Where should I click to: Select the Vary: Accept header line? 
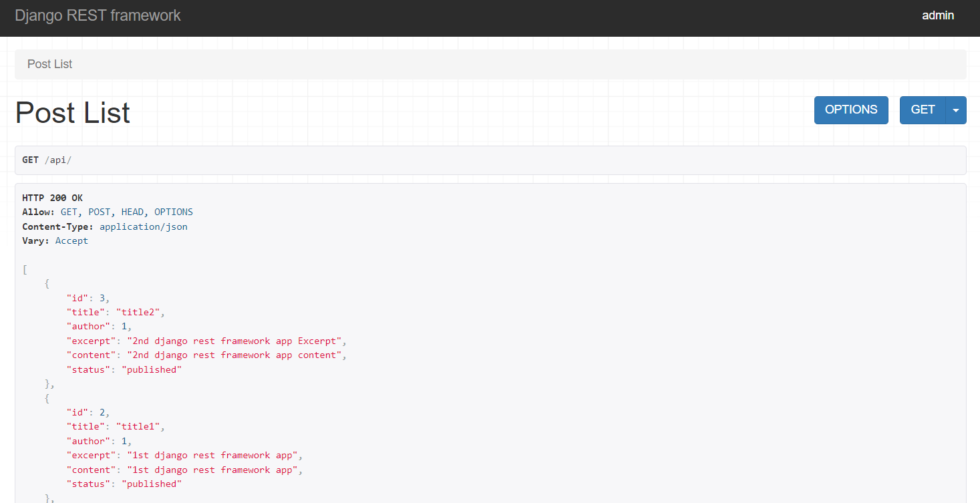coord(55,240)
